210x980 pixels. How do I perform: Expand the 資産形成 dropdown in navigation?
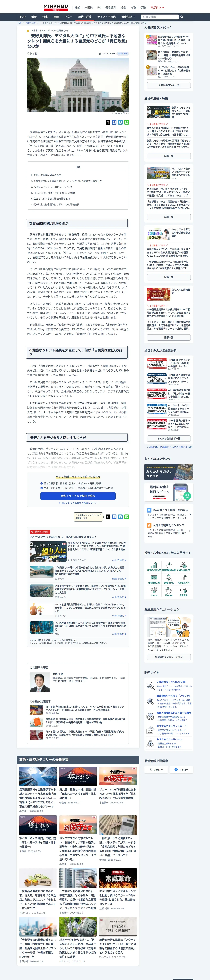128,17
